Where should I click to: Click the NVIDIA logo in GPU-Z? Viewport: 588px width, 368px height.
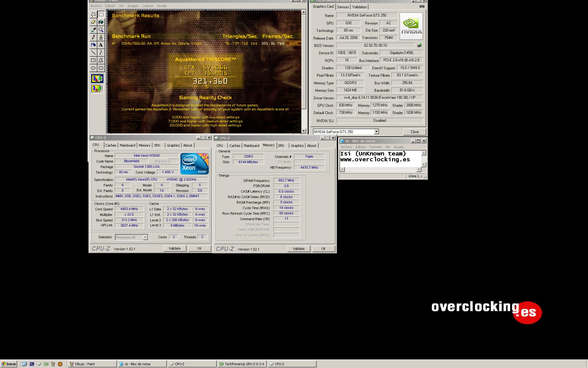pos(411,26)
